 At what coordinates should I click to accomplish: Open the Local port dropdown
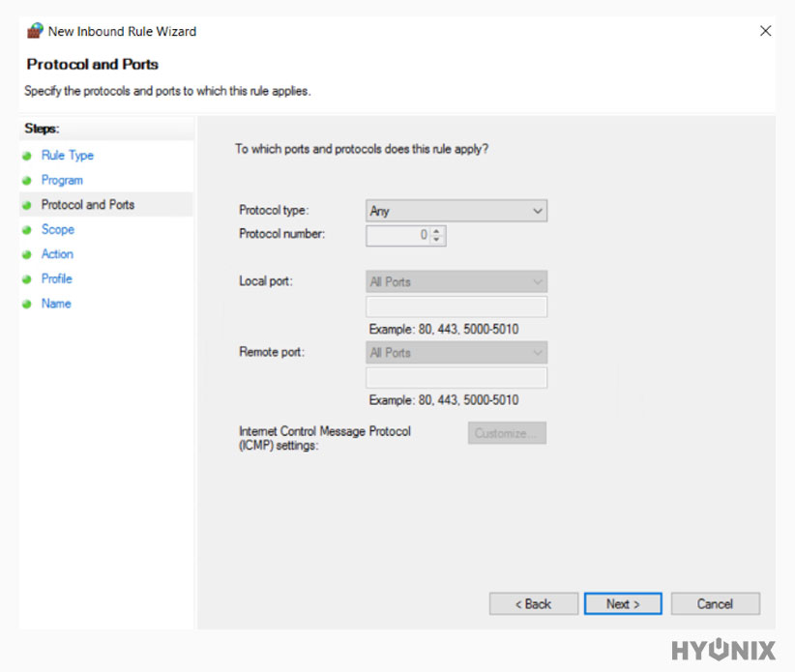point(538,280)
